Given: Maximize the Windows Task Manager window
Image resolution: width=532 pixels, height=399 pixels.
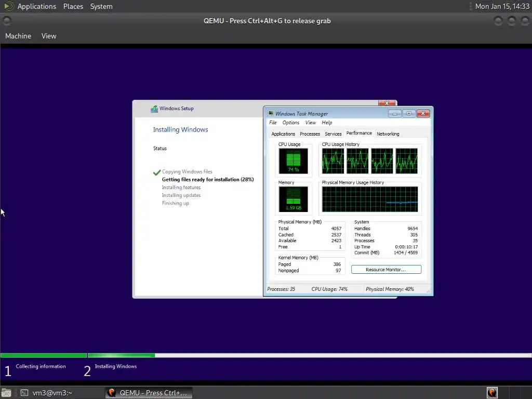Looking at the screenshot, I should (x=409, y=114).
